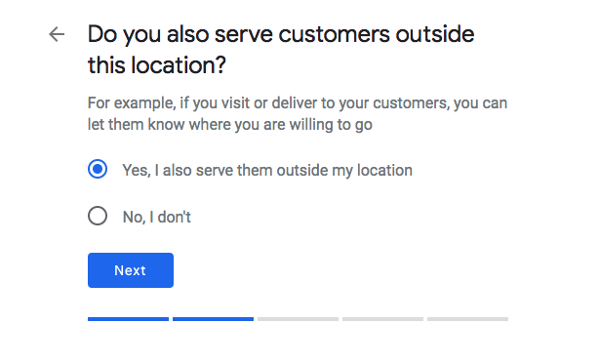600x364 pixels.
Task: Click the fourth gray progress step segment
Action: click(x=383, y=319)
